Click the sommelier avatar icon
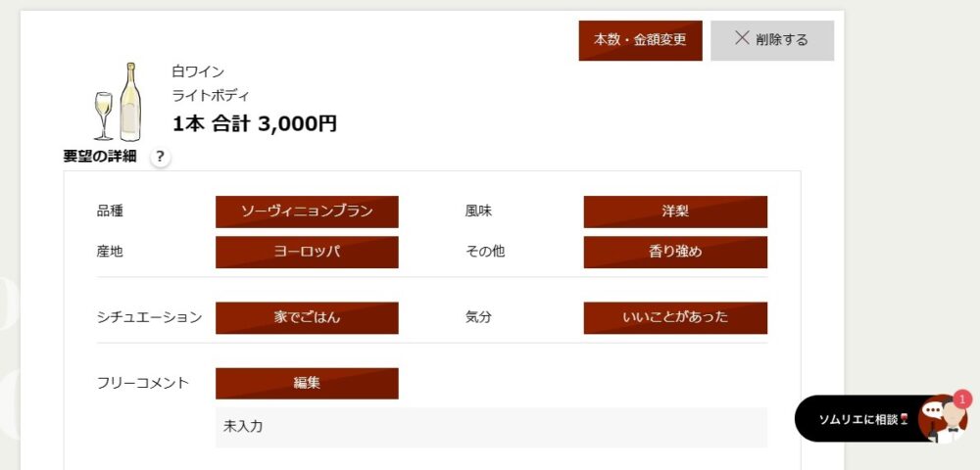The width and height of the screenshot is (980, 470). click(x=945, y=419)
